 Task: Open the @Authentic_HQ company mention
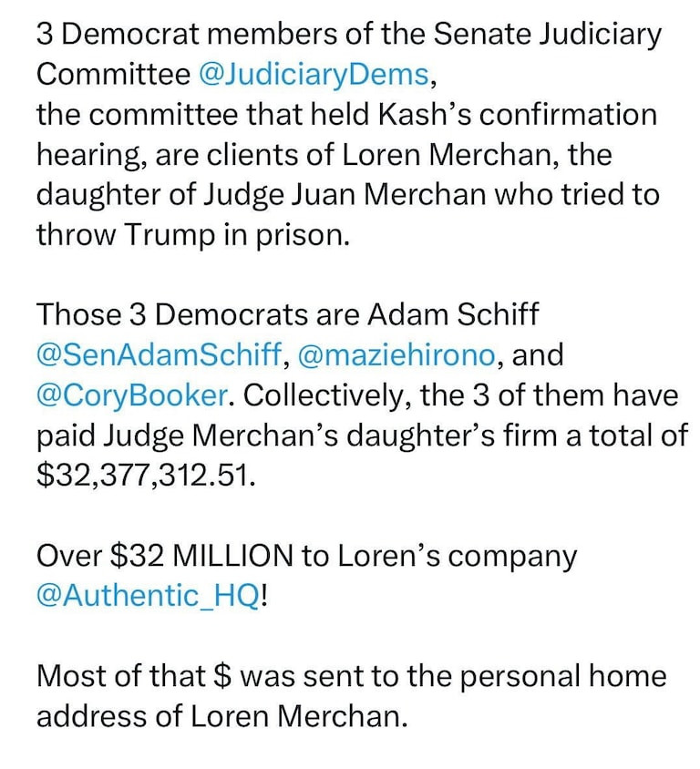[148, 596]
